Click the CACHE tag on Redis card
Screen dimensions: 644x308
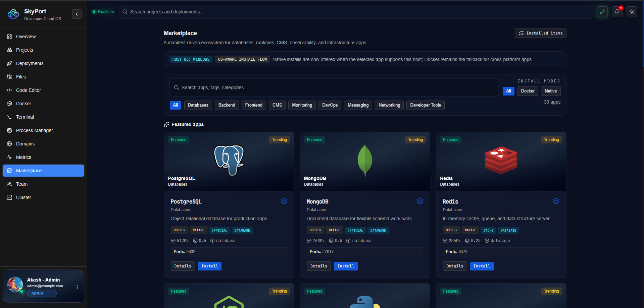488,230
